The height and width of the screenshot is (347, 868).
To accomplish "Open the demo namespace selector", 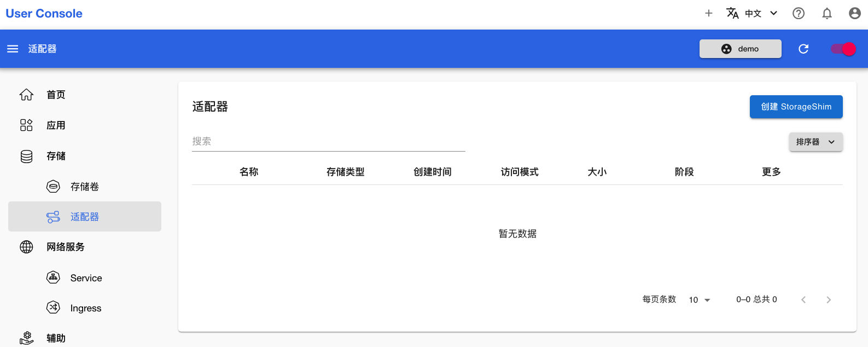I will (x=741, y=49).
